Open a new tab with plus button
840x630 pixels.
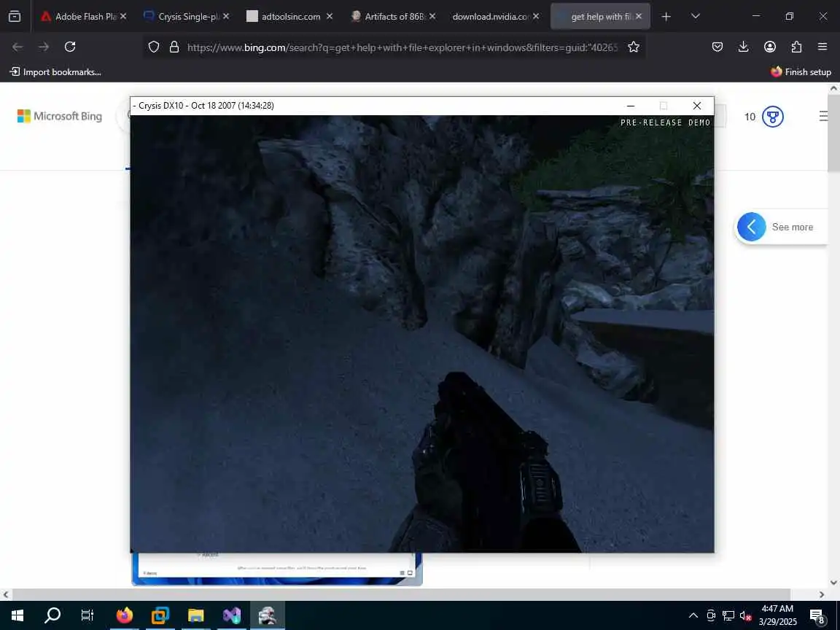coord(666,17)
